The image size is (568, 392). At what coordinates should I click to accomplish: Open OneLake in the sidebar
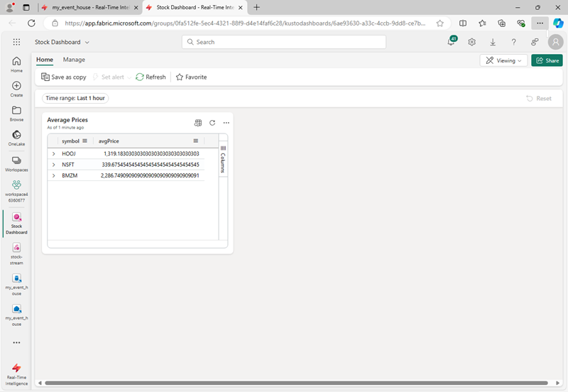coord(16,138)
